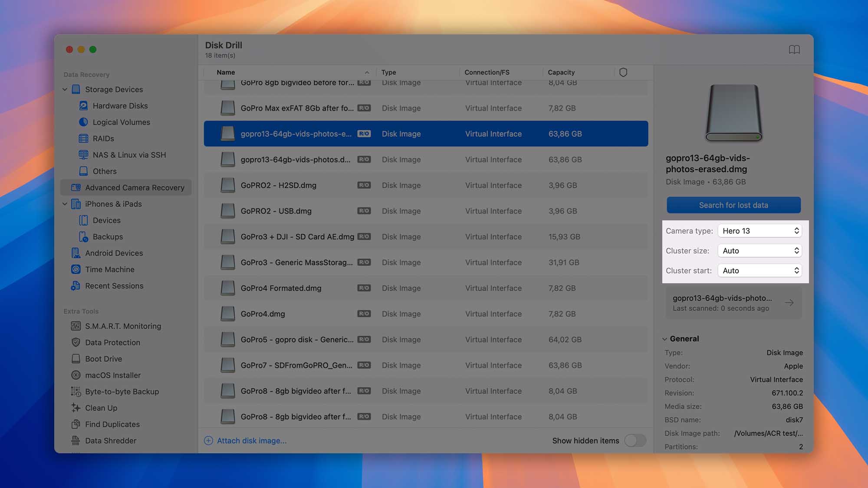
Task: Click the Search for lost data button
Action: point(733,205)
